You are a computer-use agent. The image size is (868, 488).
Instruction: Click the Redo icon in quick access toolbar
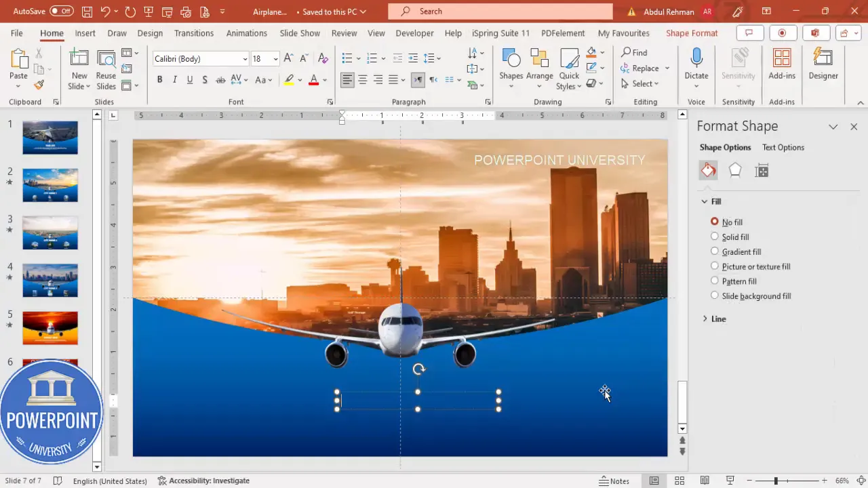[x=130, y=12]
